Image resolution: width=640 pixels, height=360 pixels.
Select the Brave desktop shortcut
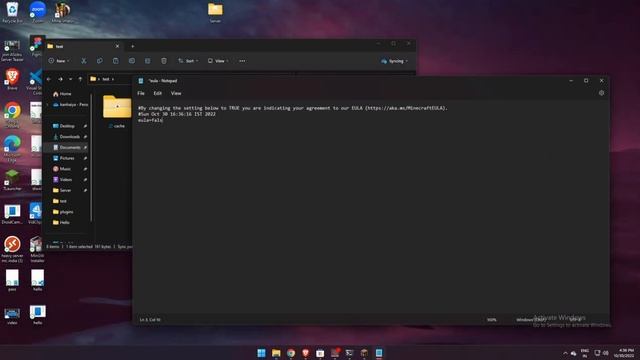click(x=12, y=80)
